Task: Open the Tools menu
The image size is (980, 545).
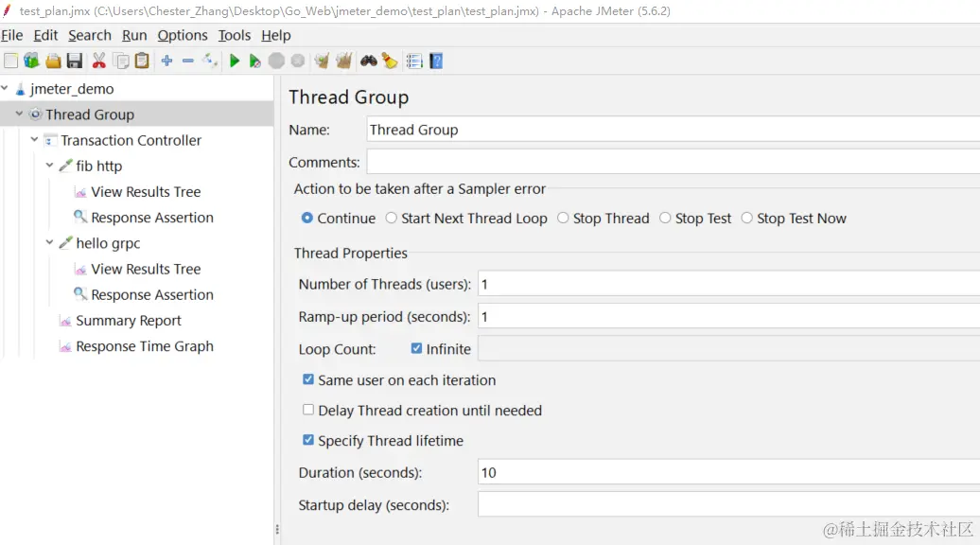Action: (x=235, y=36)
